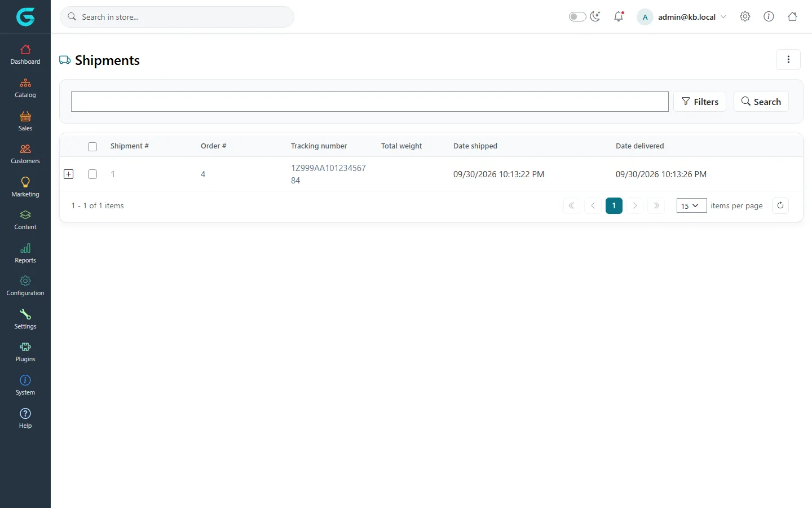Open the Marketing sidebar section
The image size is (812, 508).
click(25, 187)
